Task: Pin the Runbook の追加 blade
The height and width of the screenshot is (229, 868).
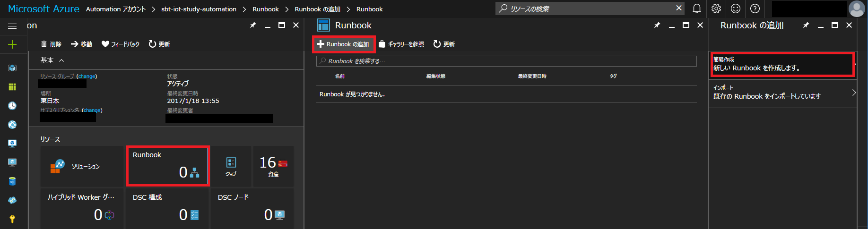Action: tap(806, 25)
